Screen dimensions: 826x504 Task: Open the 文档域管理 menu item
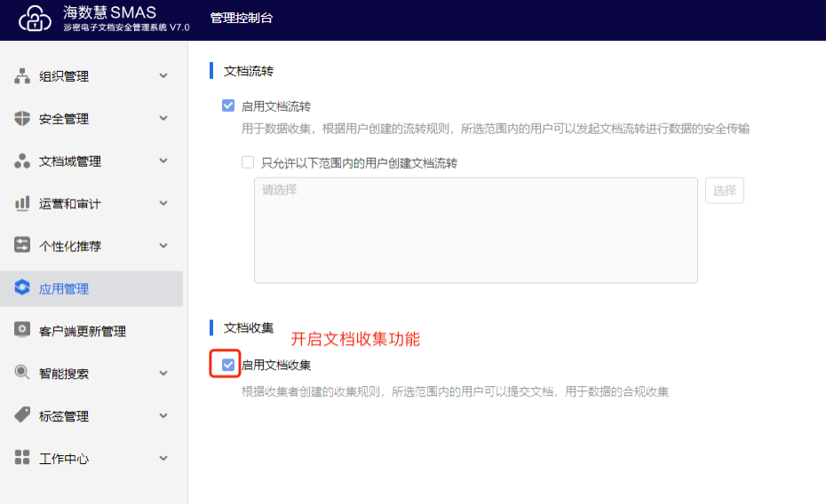coord(91,161)
